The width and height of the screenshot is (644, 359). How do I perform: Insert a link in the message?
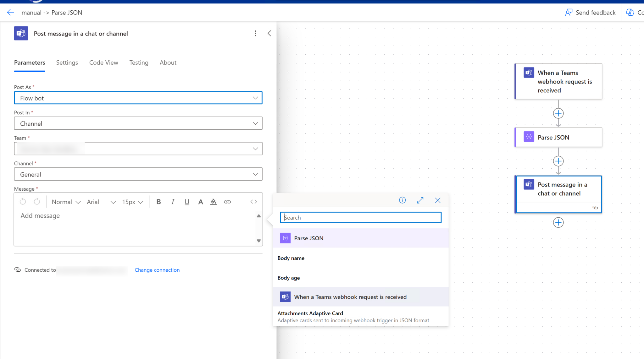click(227, 202)
